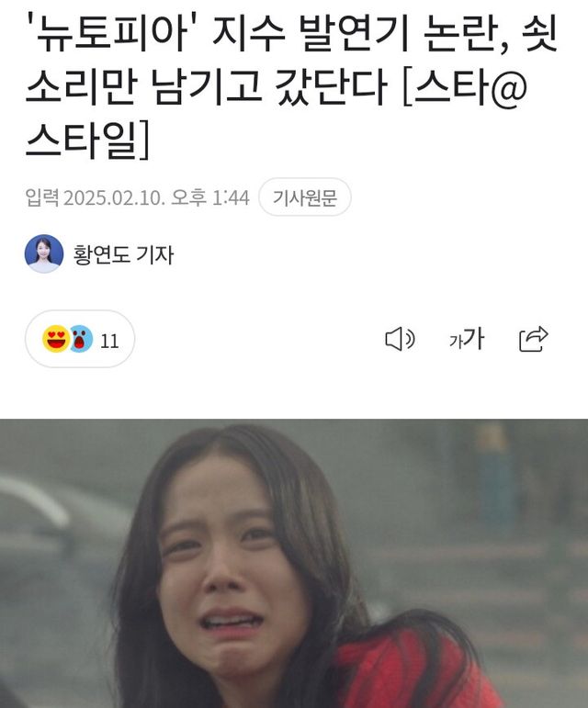Tap the [스타@ tag text in the headline
The width and height of the screenshot is (588, 708).
point(465,86)
